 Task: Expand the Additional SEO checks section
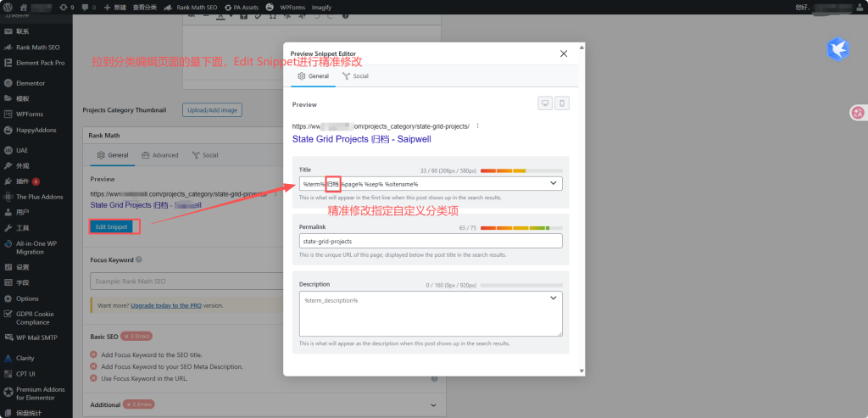click(433, 405)
